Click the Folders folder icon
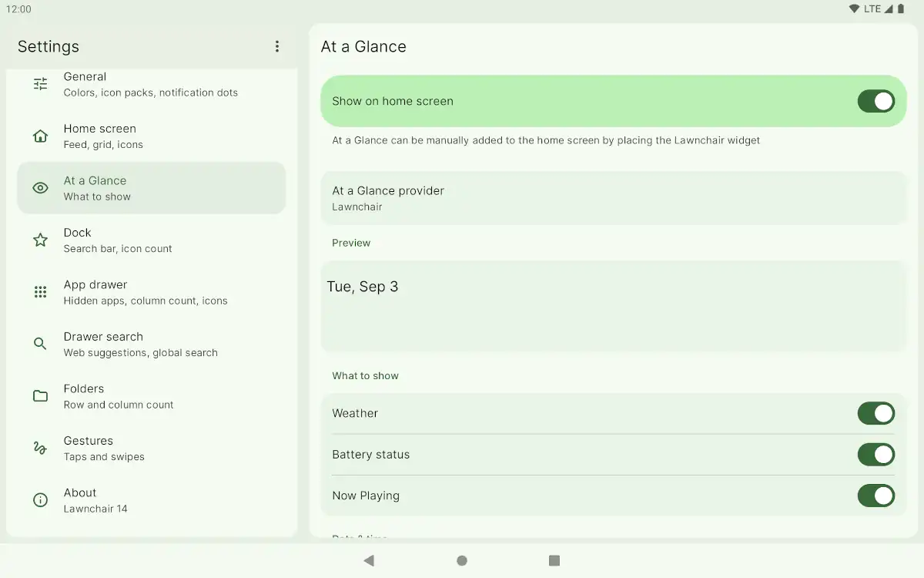Image resolution: width=924 pixels, height=578 pixels. point(40,396)
